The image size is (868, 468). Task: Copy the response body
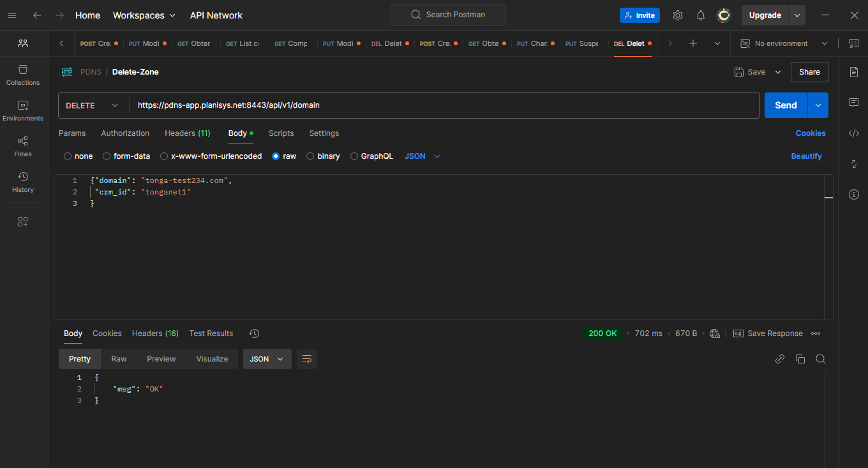pyautogui.click(x=800, y=359)
